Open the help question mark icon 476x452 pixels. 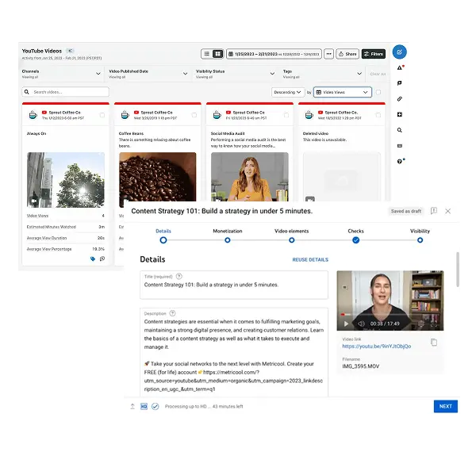pos(400,162)
